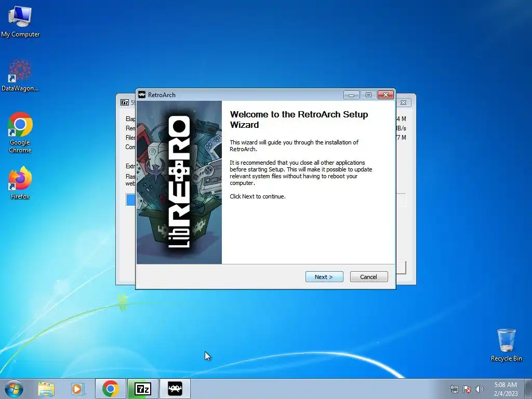Click the RetroArch window title text
Image resolution: width=532 pixels, height=399 pixels.
pyautogui.click(x=162, y=95)
